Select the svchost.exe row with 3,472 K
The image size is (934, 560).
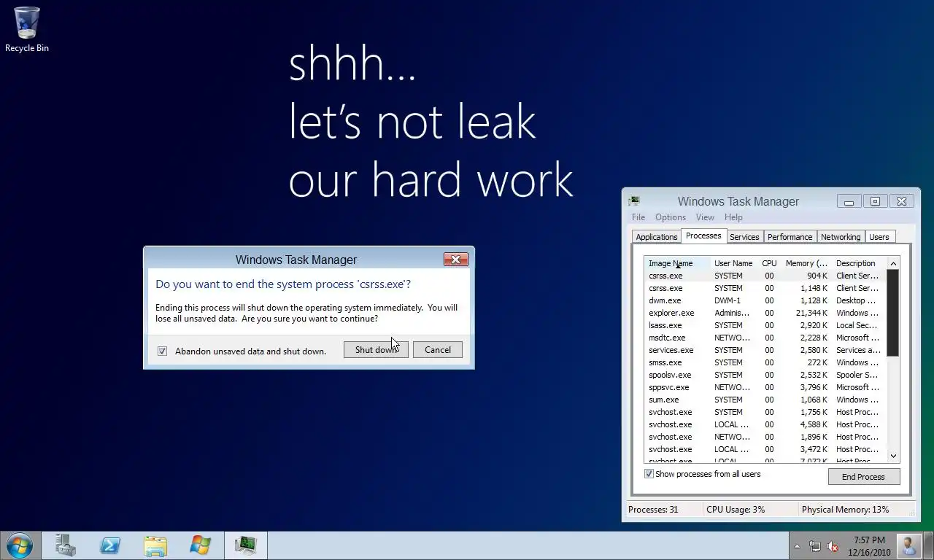(x=765, y=449)
